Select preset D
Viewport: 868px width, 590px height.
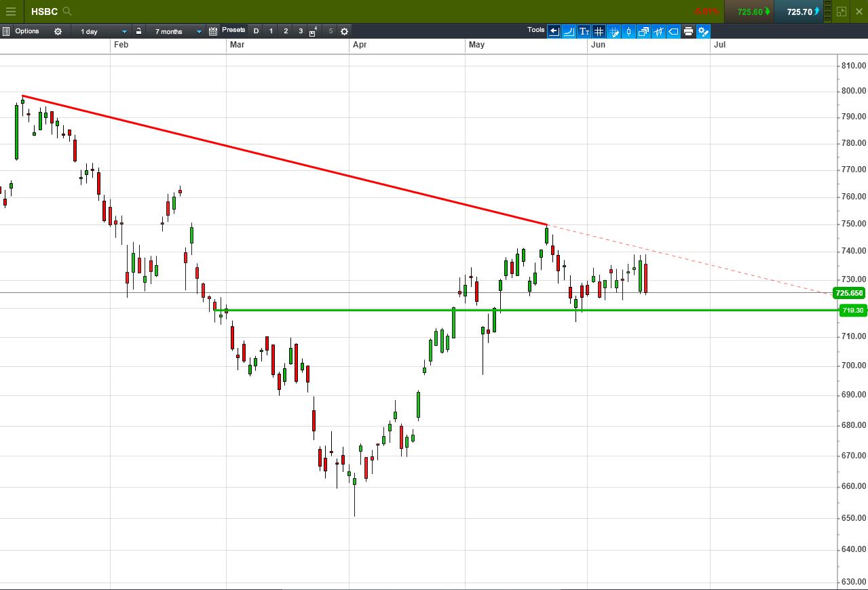[x=256, y=31]
